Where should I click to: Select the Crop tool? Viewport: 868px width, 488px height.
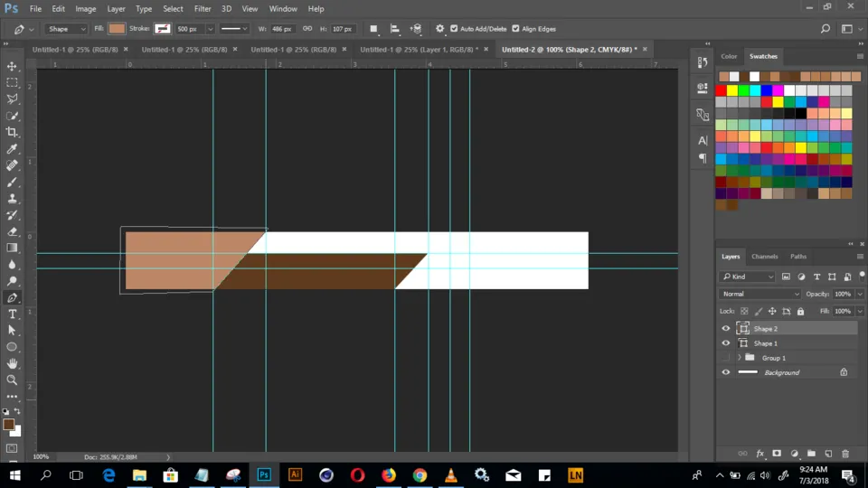[x=12, y=132]
